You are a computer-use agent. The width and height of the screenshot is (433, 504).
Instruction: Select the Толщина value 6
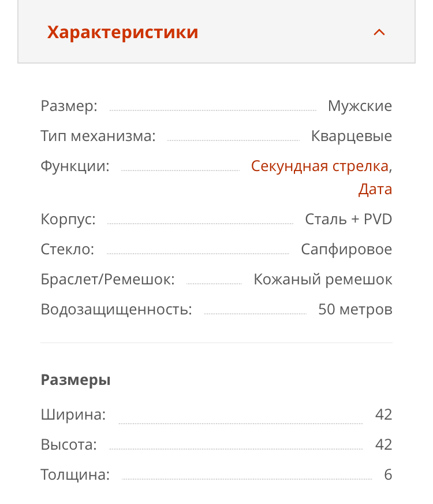click(388, 475)
